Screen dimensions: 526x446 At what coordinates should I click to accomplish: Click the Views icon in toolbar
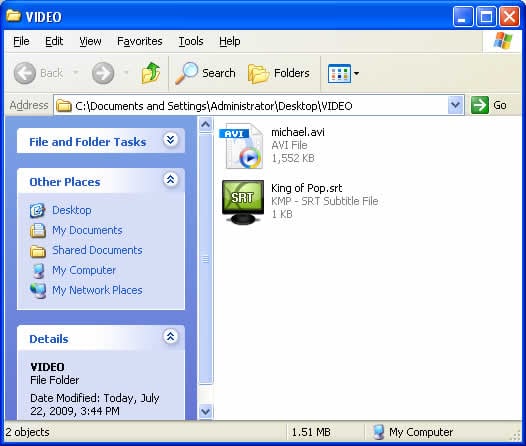click(x=339, y=73)
